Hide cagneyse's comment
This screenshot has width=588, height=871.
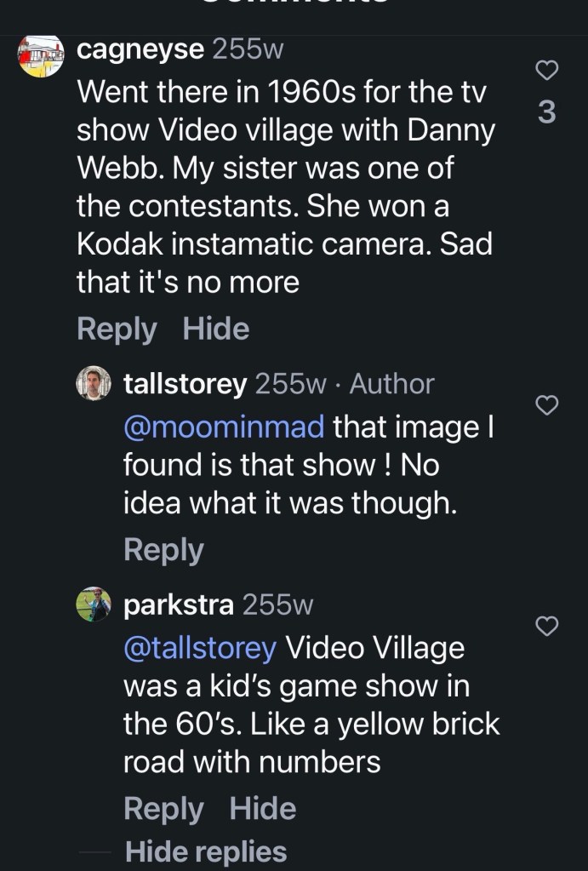click(216, 329)
